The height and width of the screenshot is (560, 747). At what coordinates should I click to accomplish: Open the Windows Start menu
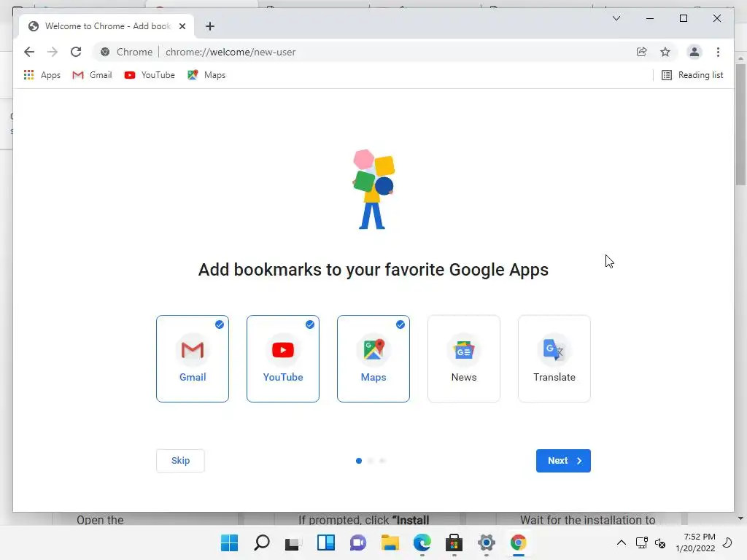coord(230,542)
